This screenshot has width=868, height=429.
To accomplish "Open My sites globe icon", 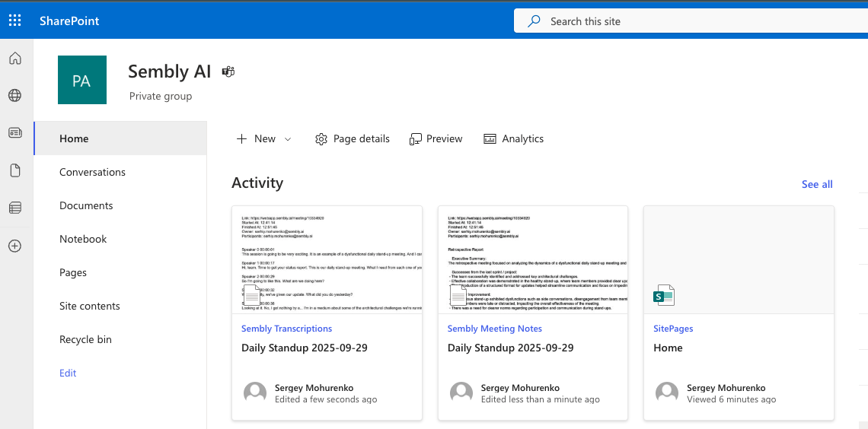I will (x=15, y=96).
